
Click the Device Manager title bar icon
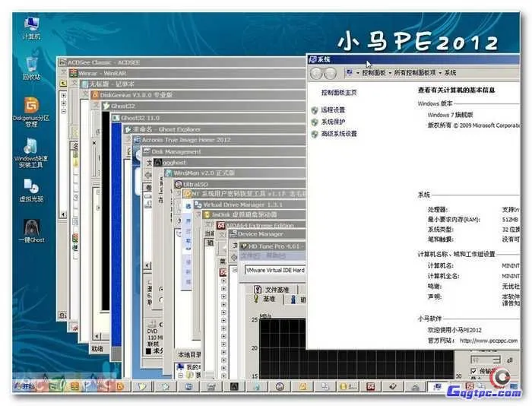click(x=233, y=234)
